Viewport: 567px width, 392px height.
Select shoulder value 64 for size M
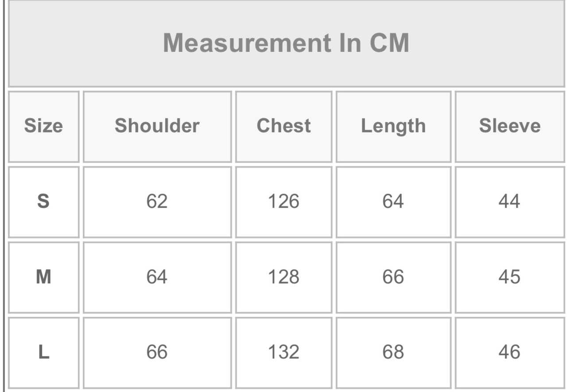click(157, 277)
